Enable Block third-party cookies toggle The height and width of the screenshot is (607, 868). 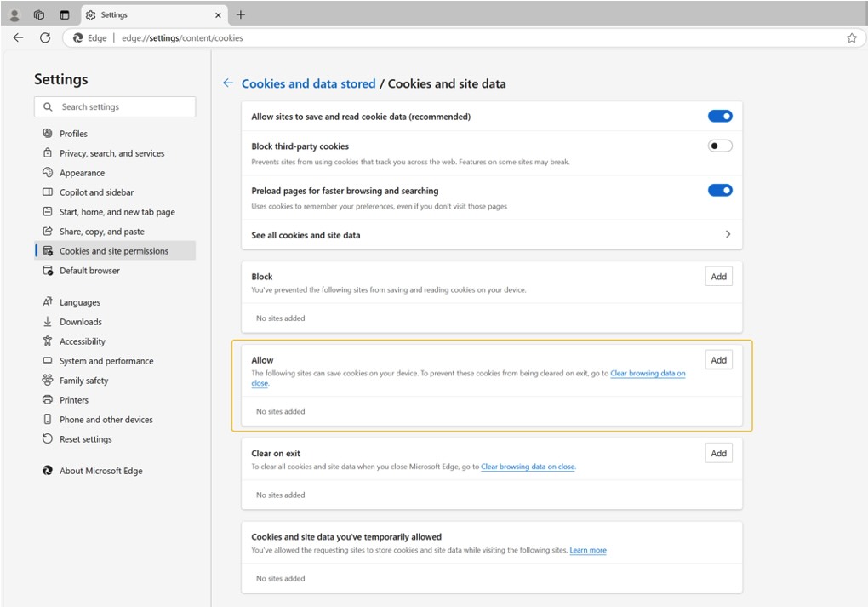tap(720, 146)
